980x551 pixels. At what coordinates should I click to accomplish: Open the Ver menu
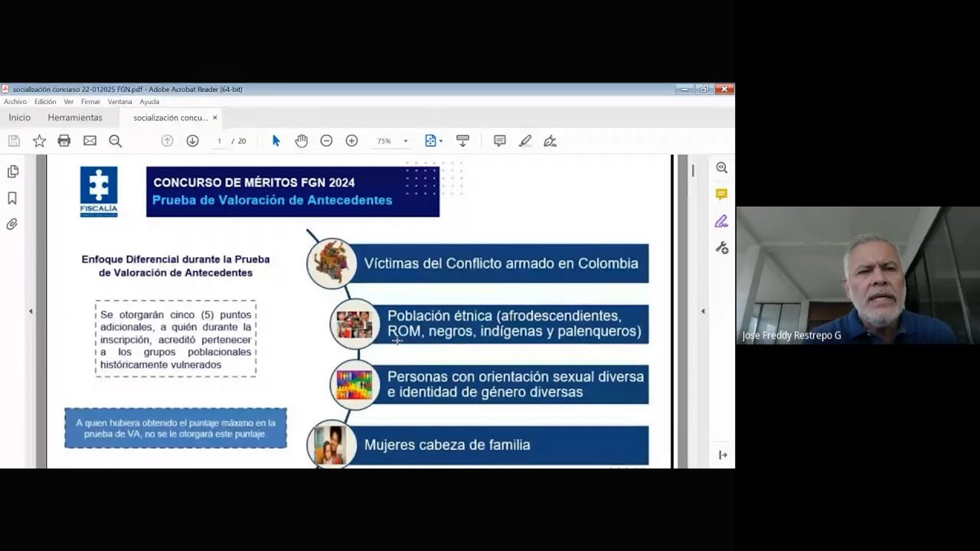pos(69,102)
